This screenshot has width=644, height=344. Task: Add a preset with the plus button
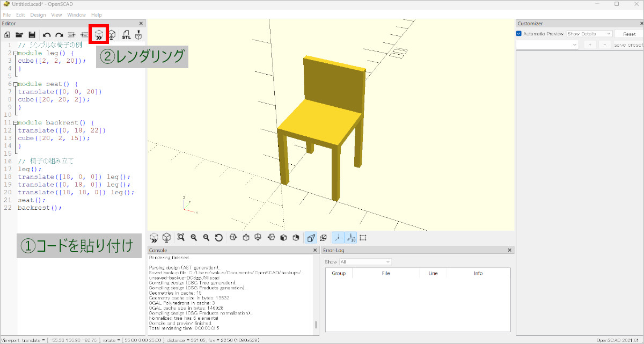point(589,45)
